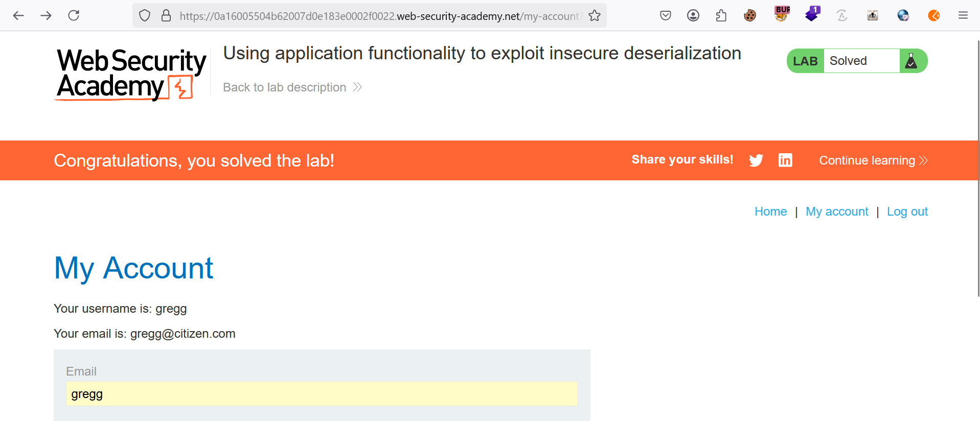980x421 pixels.
Task: Open the Firefox account profile icon
Action: click(x=693, y=15)
